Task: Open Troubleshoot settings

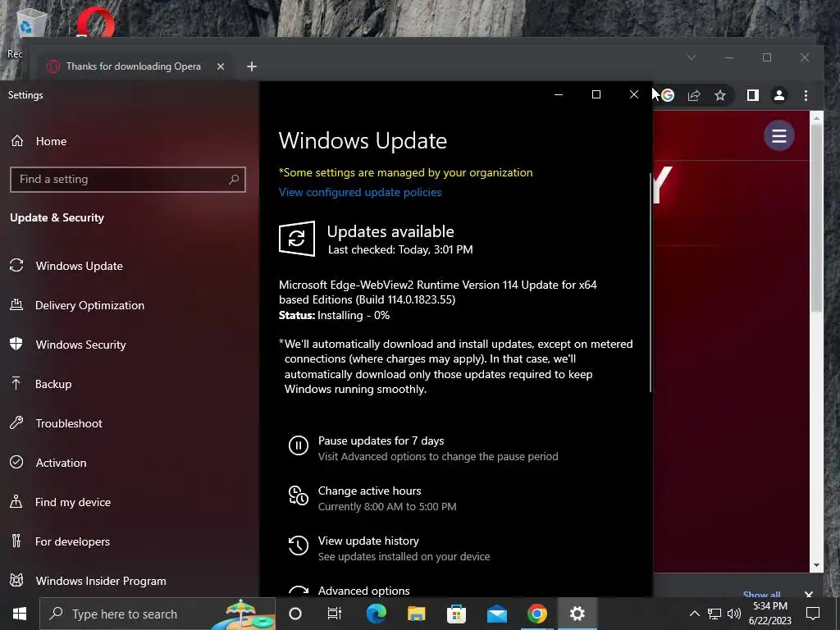Action: coord(69,424)
